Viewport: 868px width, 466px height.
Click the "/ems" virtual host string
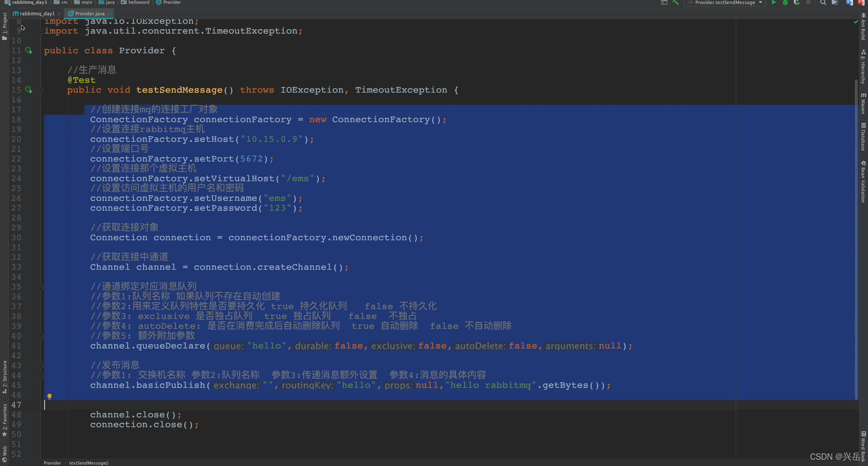(298, 179)
